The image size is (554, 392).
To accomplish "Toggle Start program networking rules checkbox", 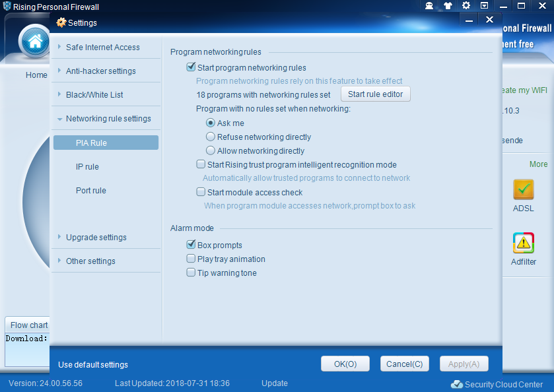I will coord(191,67).
